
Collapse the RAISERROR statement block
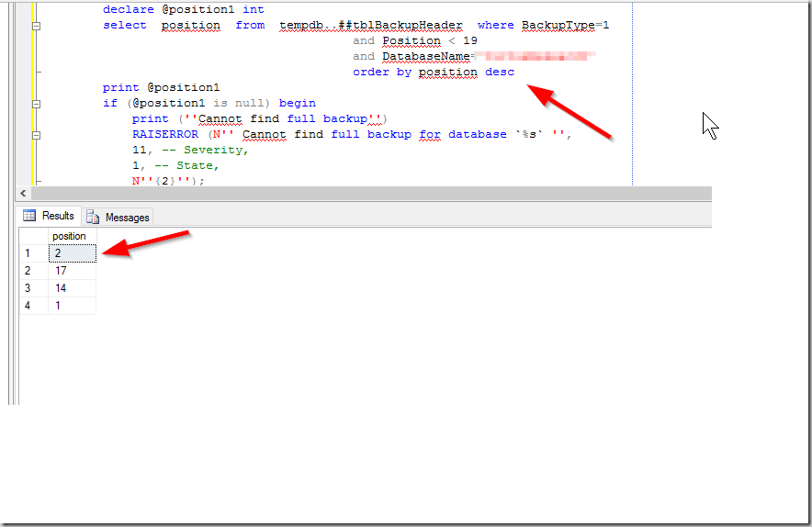[37, 134]
